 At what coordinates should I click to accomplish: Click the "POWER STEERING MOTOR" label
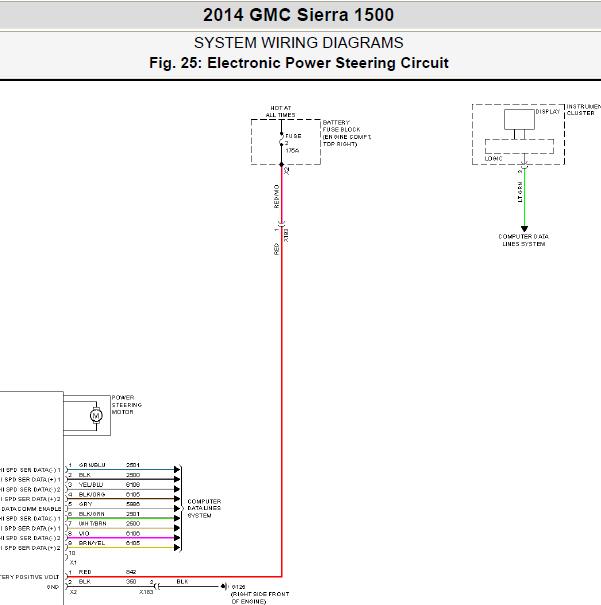coord(127,405)
